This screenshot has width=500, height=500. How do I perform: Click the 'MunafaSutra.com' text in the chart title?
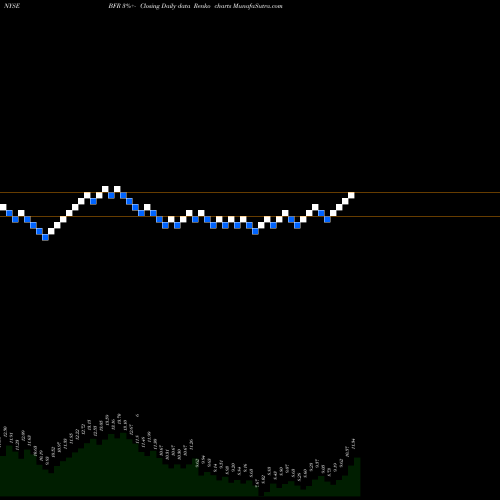pyautogui.click(x=257, y=6)
